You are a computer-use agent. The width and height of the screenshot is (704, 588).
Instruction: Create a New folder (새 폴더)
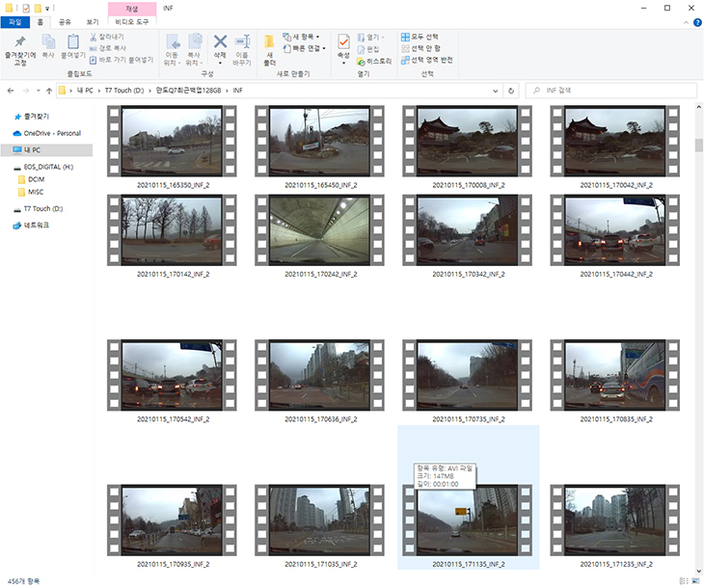(269, 50)
